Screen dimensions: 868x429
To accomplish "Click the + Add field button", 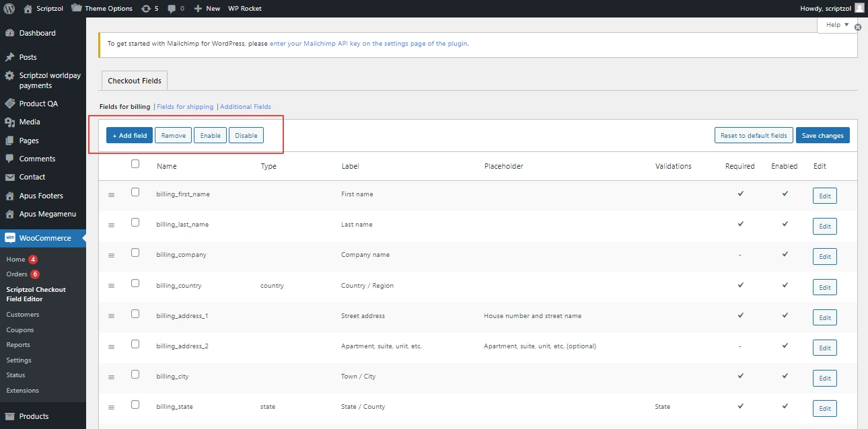I will 129,136.
